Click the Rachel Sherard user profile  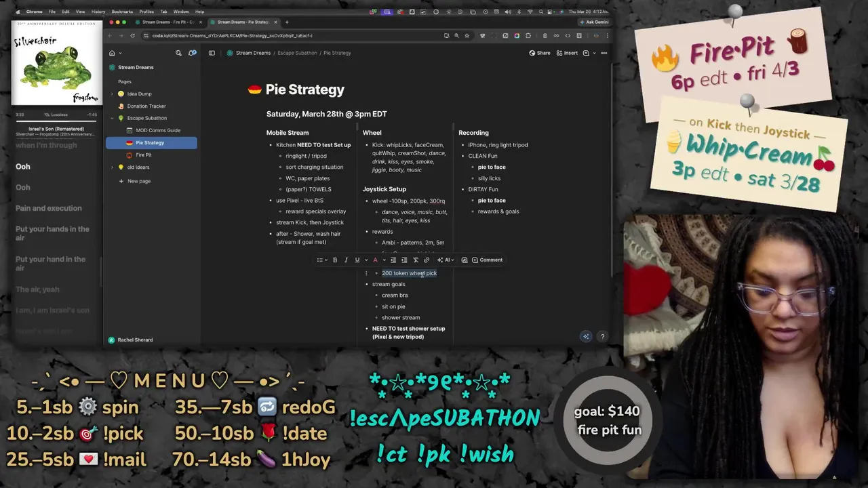click(130, 340)
